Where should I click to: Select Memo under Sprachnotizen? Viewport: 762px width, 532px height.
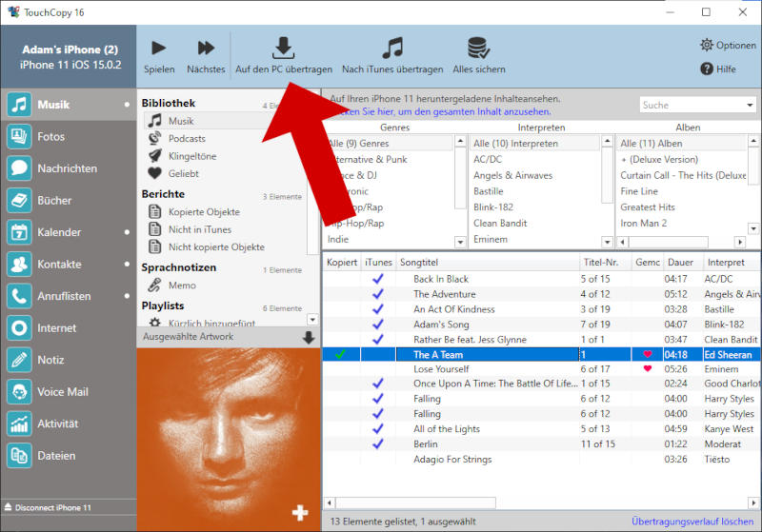pos(182,286)
